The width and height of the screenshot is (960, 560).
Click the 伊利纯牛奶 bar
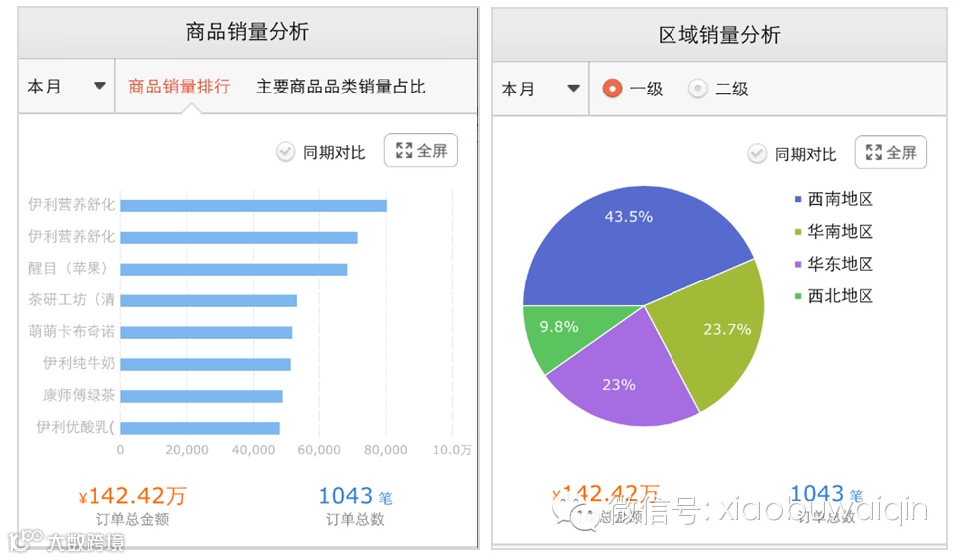pyautogui.click(x=206, y=365)
